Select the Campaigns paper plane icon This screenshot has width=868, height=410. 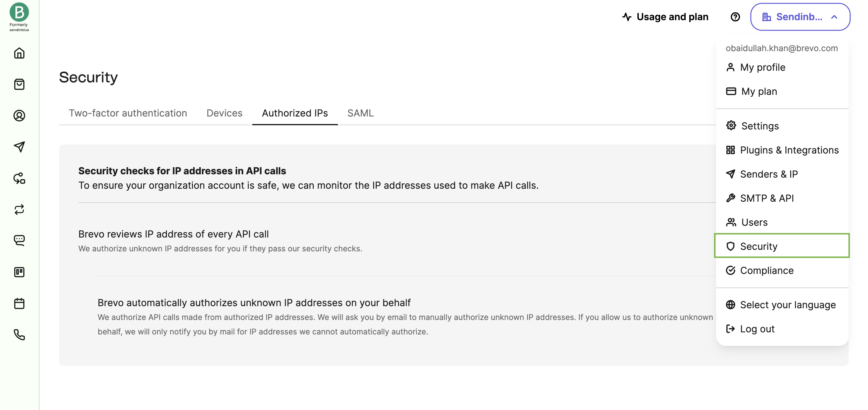(x=19, y=146)
